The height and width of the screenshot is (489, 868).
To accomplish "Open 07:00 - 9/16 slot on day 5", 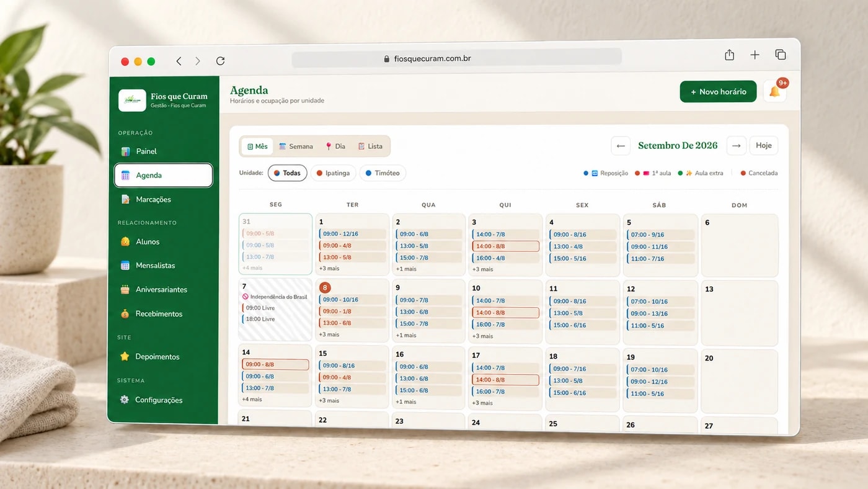I will coord(660,235).
